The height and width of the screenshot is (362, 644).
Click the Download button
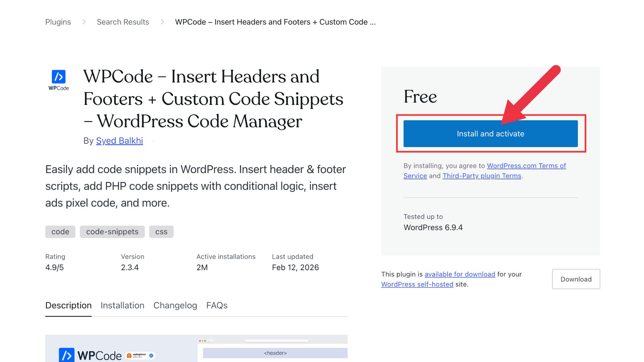click(x=576, y=279)
